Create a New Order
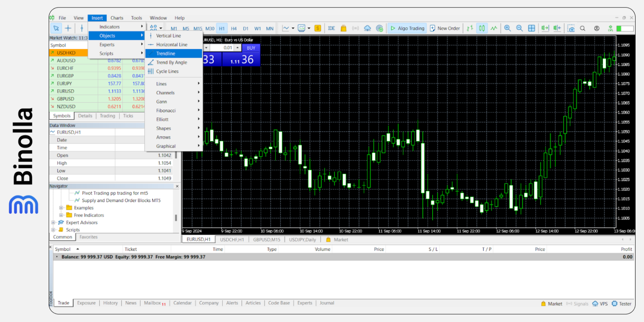 tap(445, 28)
